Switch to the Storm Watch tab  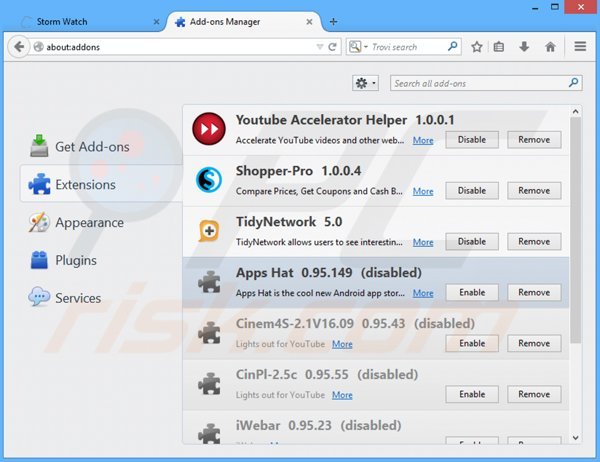88,22
